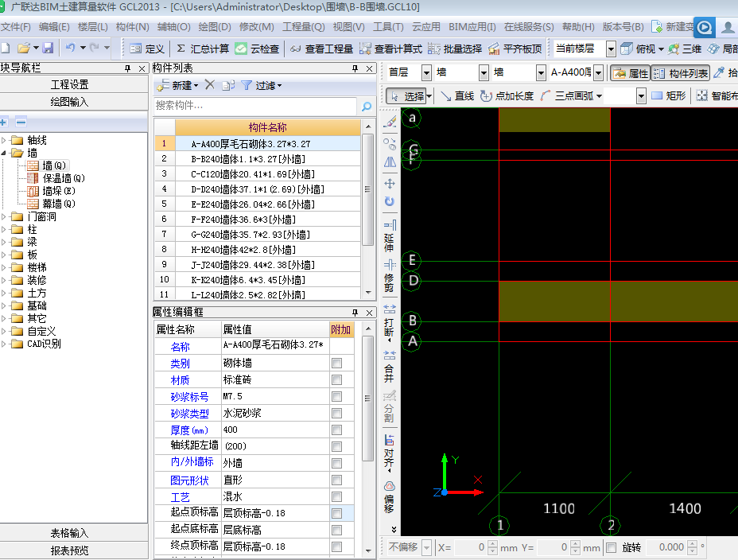Click the move tool icon
The height and width of the screenshot is (560, 738).
pos(389,183)
